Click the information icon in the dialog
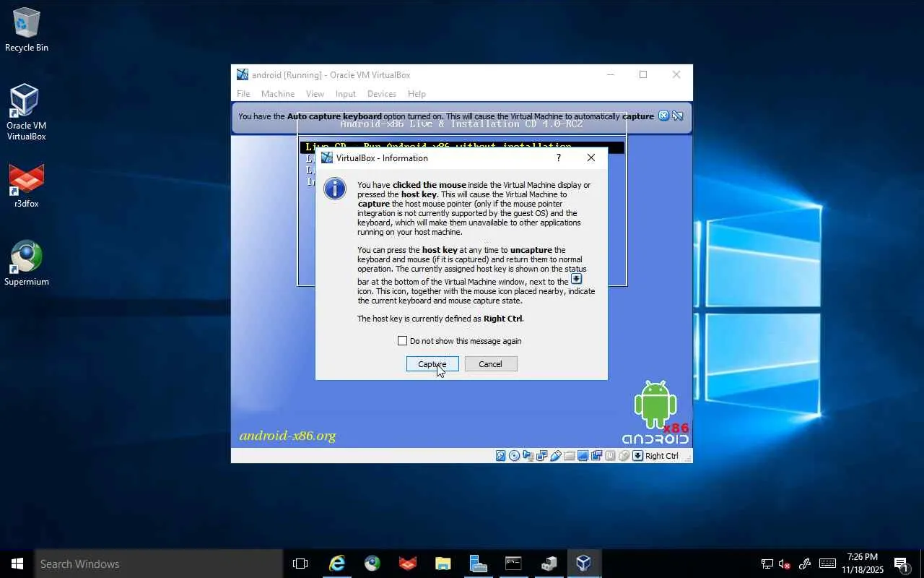924x578 pixels. 335,189
